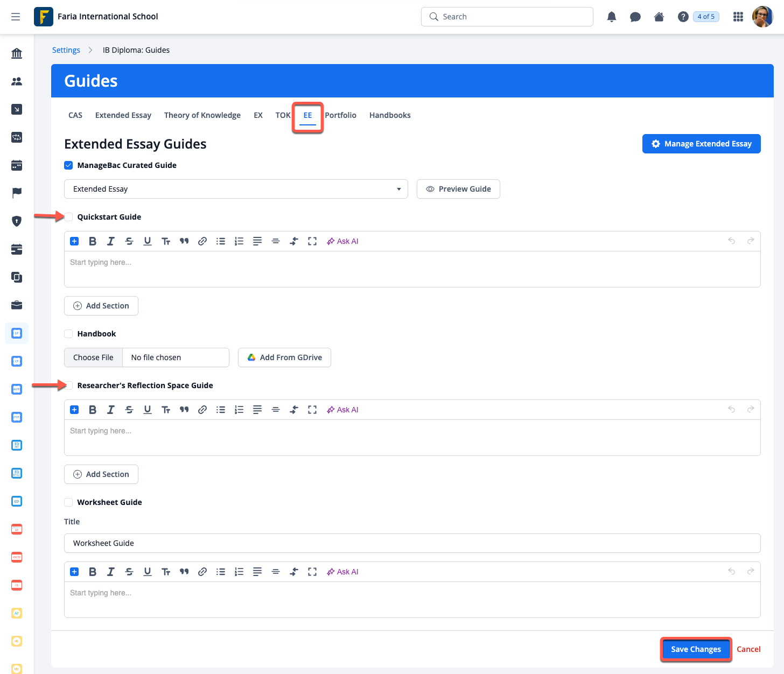The height and width of the screenshot is (674, 784).
Task: Click the calendar icon in left sidebar
Action: coord(17,165)
